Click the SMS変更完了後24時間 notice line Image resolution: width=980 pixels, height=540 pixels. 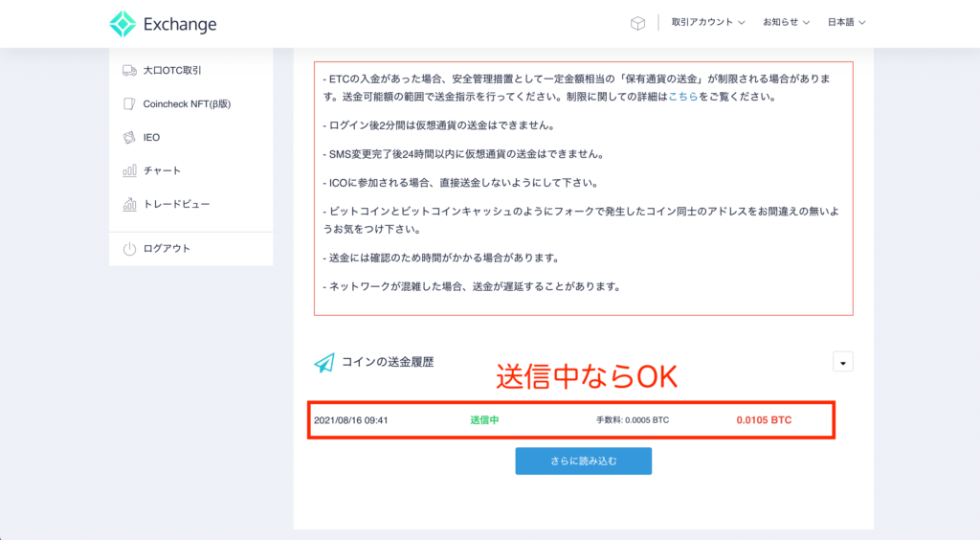[463, 154]
